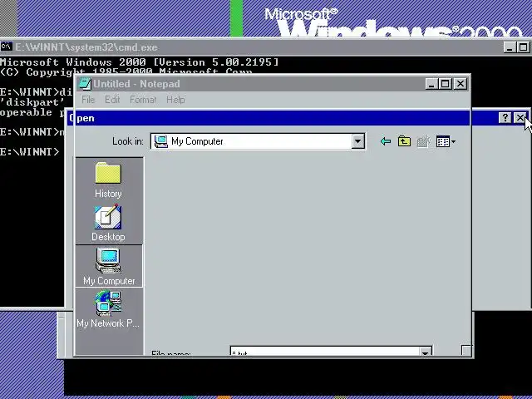Click the My Computer icon in Look in box
Image resolution: width=532 pixels, height=399 pixels.
click(160, 141)
